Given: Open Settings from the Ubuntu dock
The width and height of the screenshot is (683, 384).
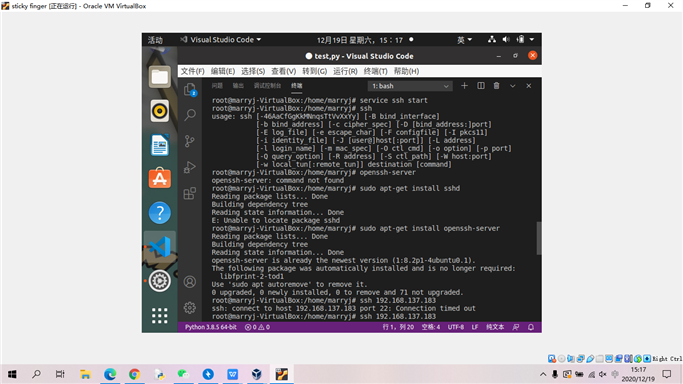Looking at the screenshot, I should [160, 281].
